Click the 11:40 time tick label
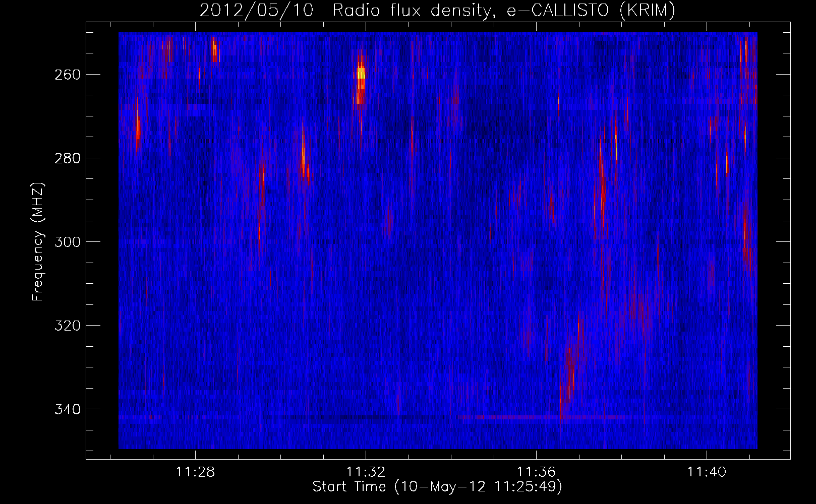Viewport: 816px width, 504px height. [707, 472]
